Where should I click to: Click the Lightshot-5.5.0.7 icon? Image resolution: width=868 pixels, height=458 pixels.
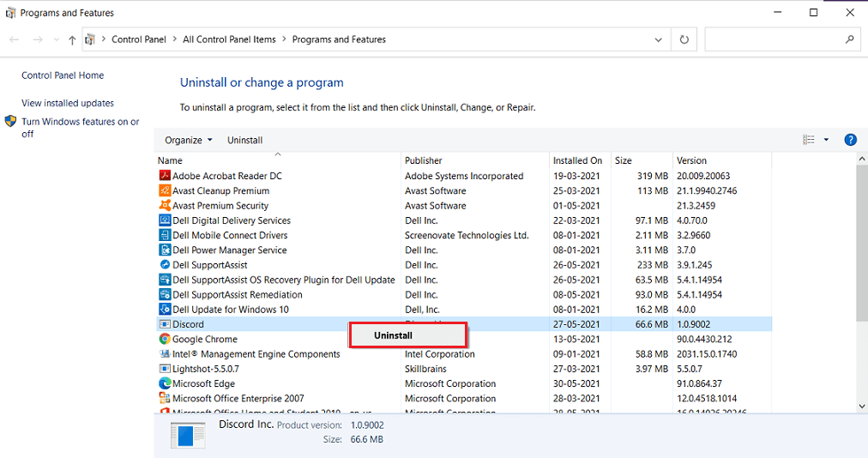pos(165,369)
